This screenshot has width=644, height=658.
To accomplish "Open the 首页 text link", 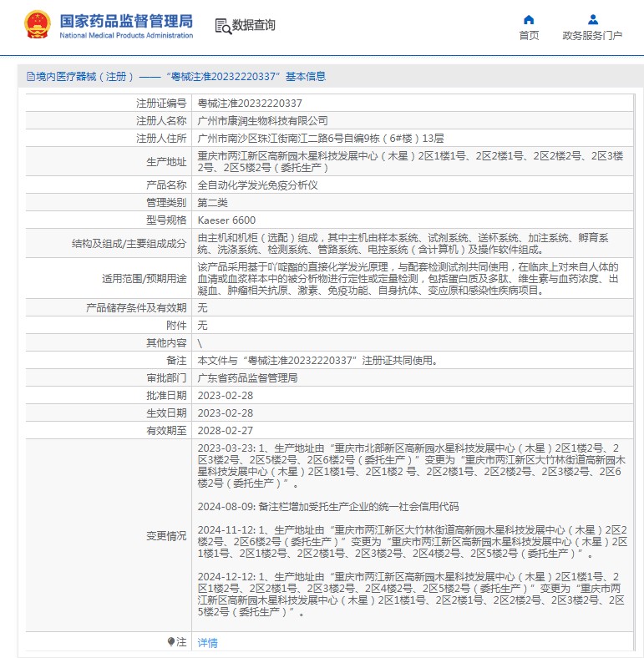I will pyautogui.click(x=529, y=36).
